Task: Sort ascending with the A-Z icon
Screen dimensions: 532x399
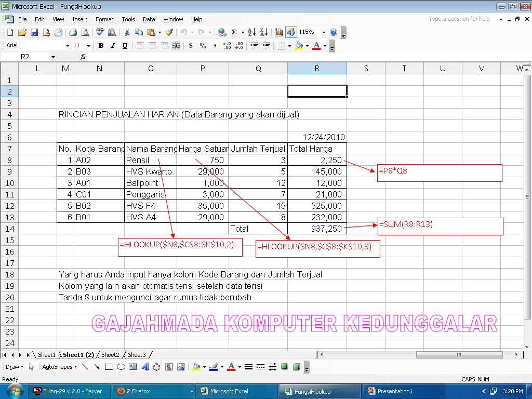Action: (252, 32)
